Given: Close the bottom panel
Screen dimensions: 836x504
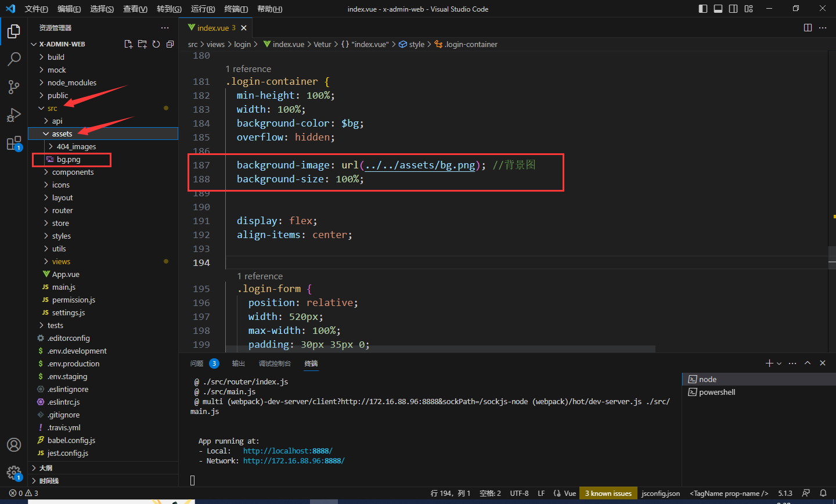Looking at the screenshot, I should (823, 363).
